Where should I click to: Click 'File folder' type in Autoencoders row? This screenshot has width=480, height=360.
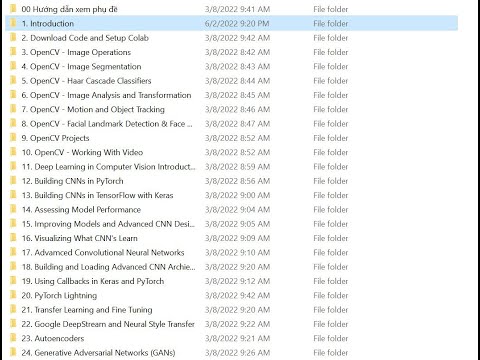click(x=331, y=339)
